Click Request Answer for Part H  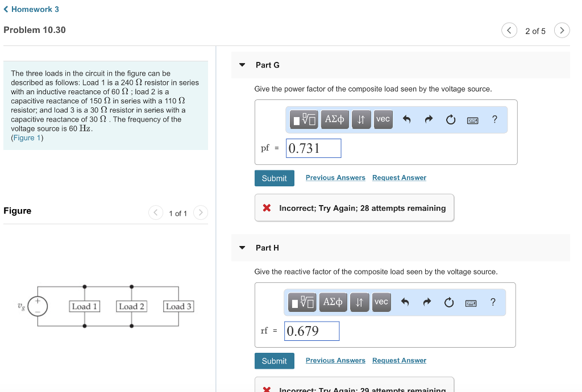coord(399,360)
